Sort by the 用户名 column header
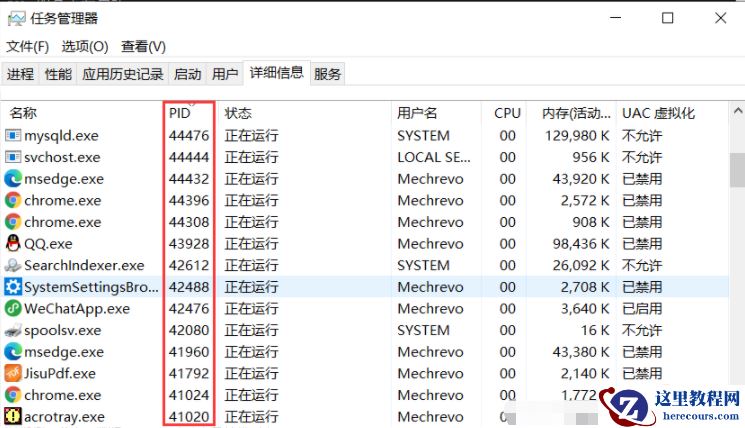745x428 pixels. [417, 113]
